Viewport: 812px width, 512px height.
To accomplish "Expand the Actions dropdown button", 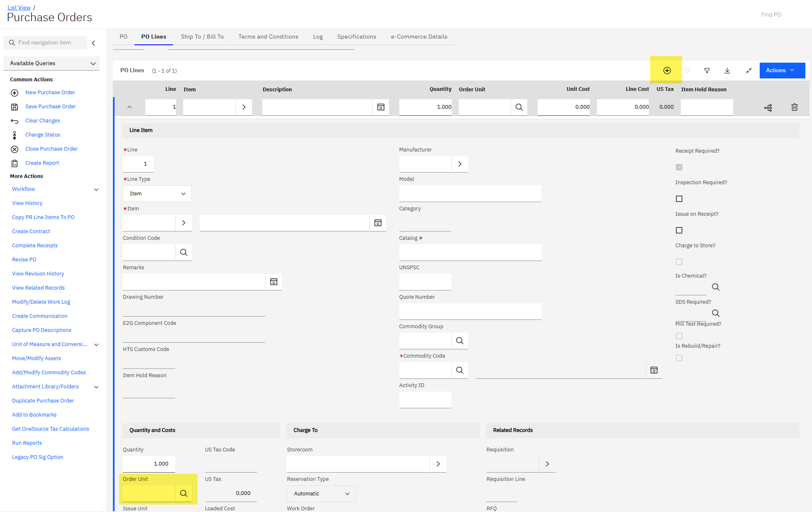I will [782, 71].
